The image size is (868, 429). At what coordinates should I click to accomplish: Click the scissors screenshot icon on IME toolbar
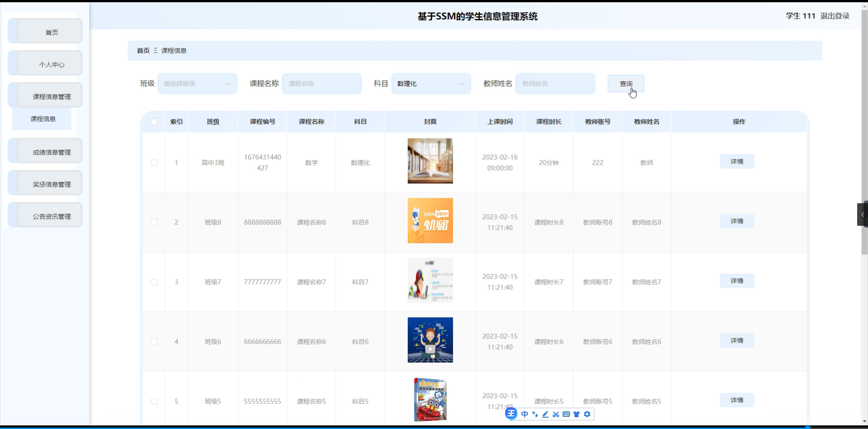coord(556,414)
